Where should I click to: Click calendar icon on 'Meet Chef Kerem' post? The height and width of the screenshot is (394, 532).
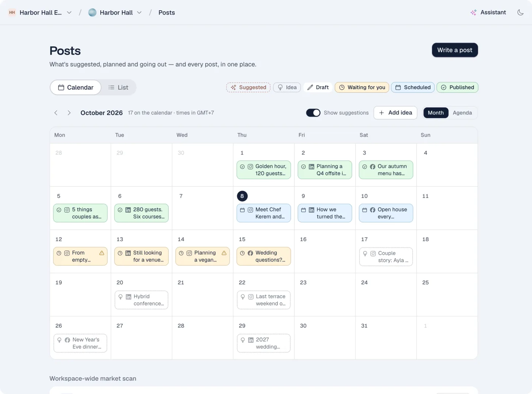pyautogui.click(x=242, y=210)
